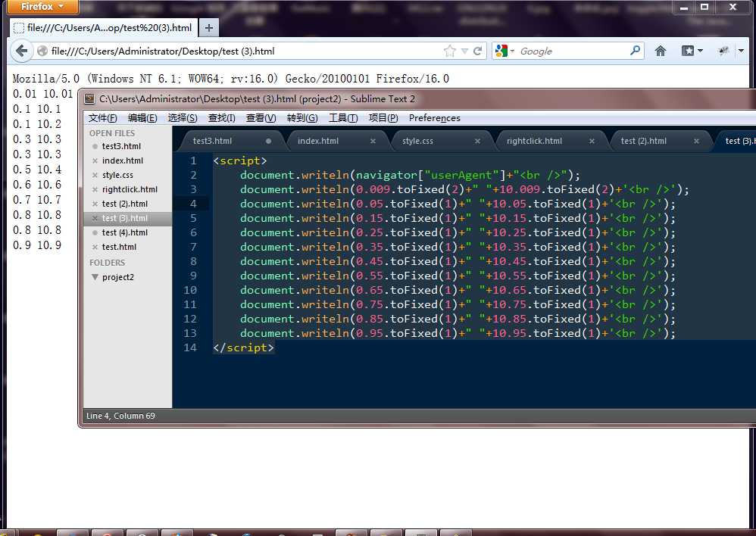Open Sublime Preferences menu

coord(434,118)
